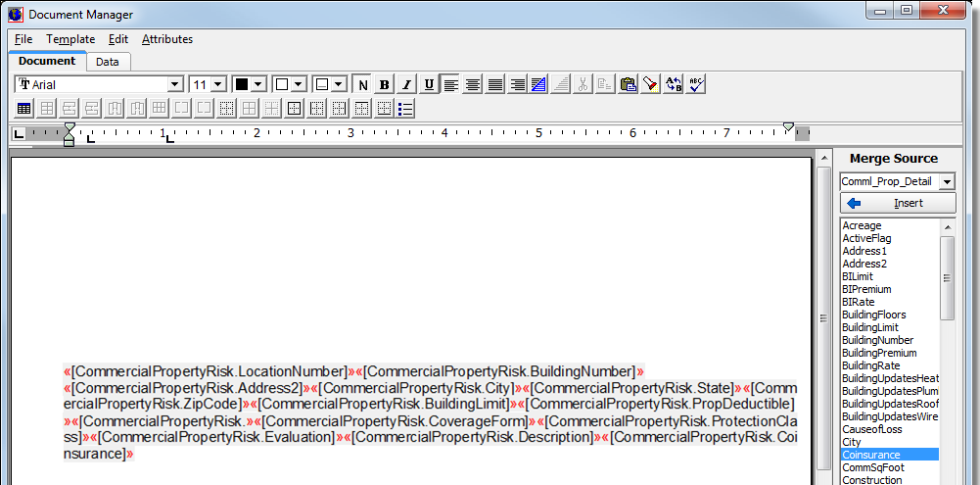Toggle italic formatting

406,84
